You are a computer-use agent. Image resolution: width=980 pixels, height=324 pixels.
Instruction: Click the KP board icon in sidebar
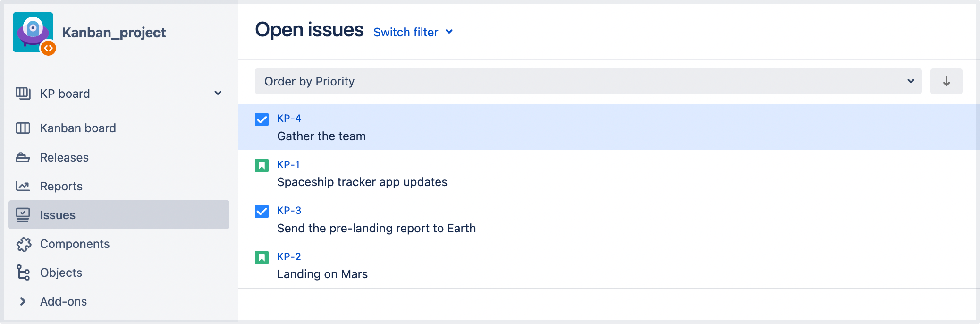point(23,94)
